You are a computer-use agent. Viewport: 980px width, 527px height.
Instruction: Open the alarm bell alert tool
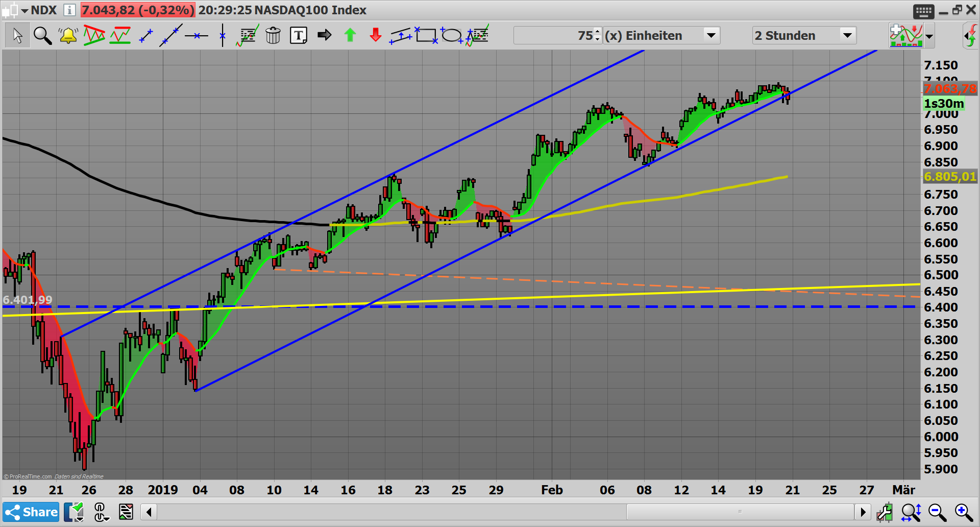coord(68,36)
